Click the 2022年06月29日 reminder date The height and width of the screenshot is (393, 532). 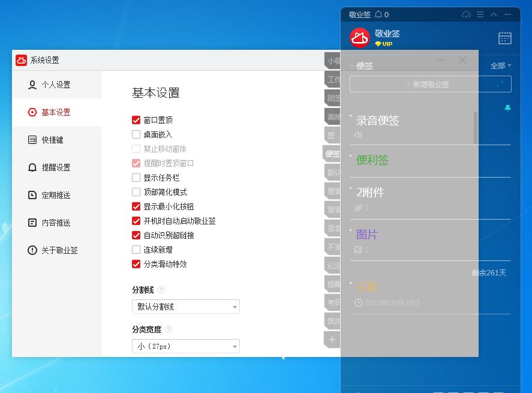(392, 303)
